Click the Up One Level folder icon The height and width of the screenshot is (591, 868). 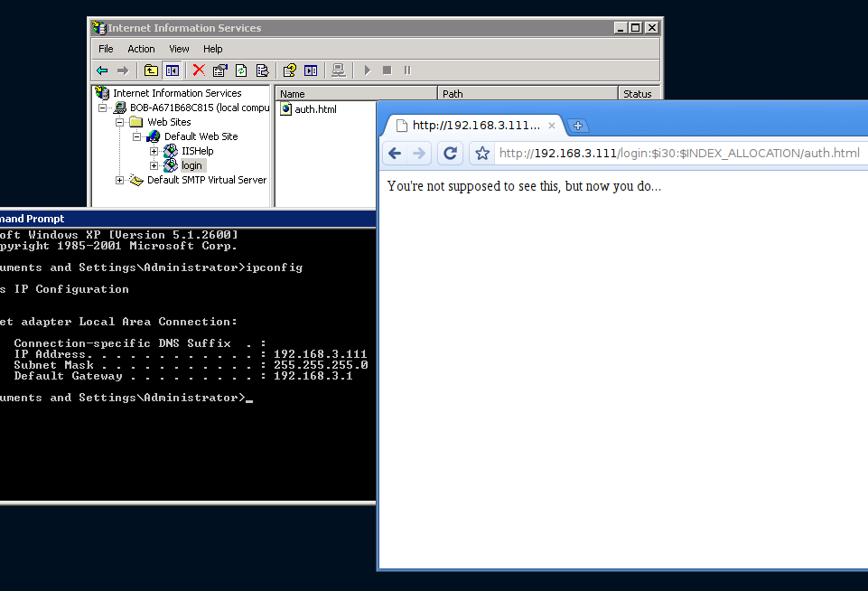pos(151,70)
